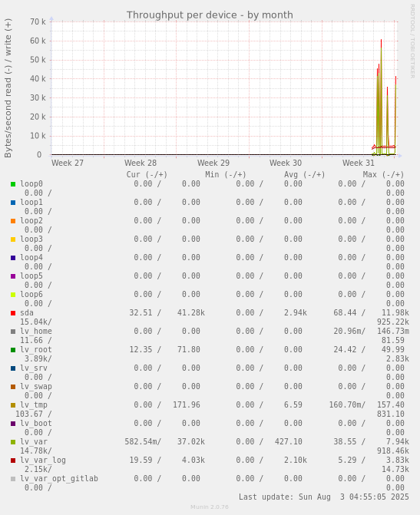
Task: Click the lv_boot purple legend swatch
Action: point(13,424)
